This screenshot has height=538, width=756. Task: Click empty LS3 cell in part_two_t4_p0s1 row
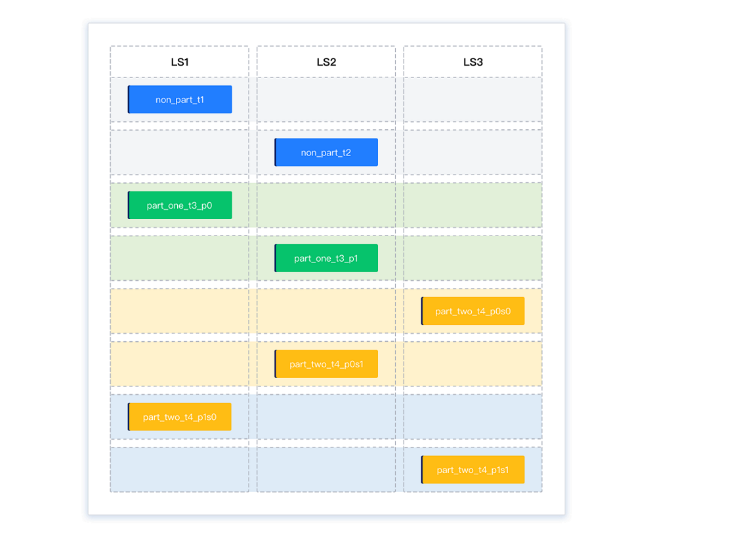[472, 364]
